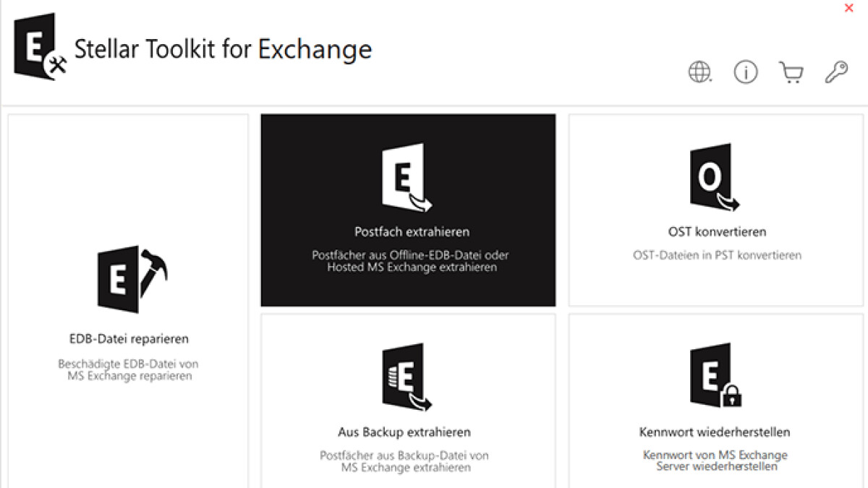Click the Aus Backup extrahieren icon
Screen dimensions: 868x488
(406, 377)
